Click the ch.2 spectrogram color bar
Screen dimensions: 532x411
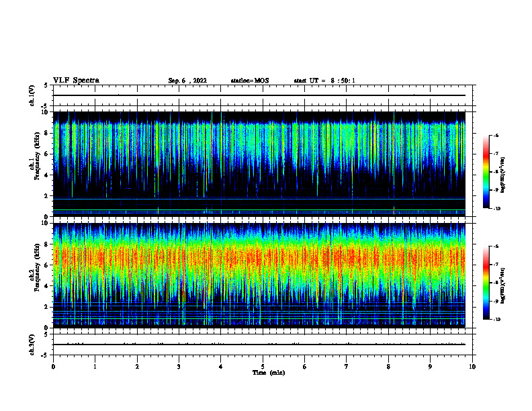pos(486,283)
